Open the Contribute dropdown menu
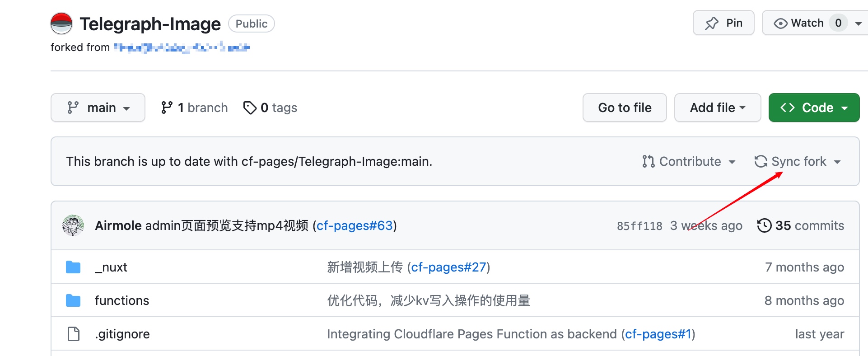This screenshot has width=868, height=356. 689,161
